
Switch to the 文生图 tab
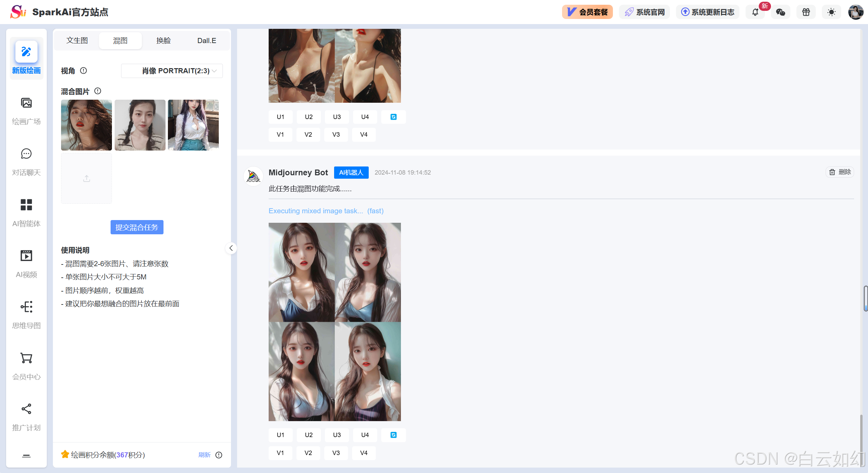[x=77, y=41]
